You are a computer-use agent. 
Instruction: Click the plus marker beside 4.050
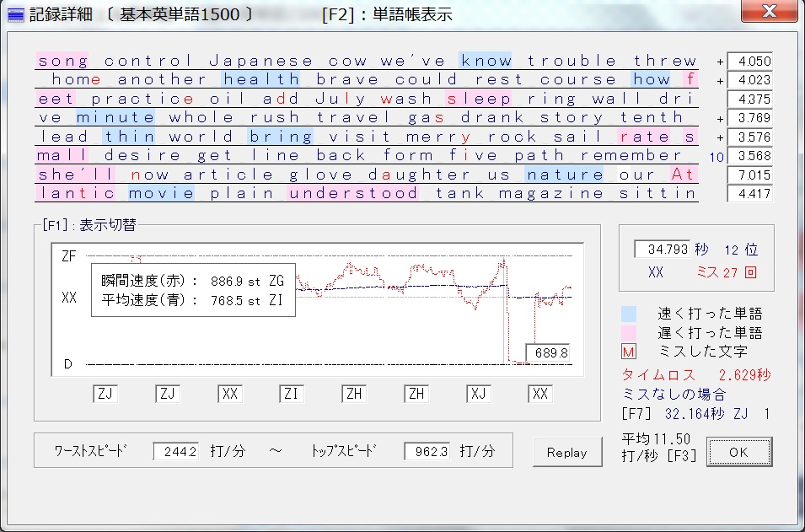click(720, 62)
